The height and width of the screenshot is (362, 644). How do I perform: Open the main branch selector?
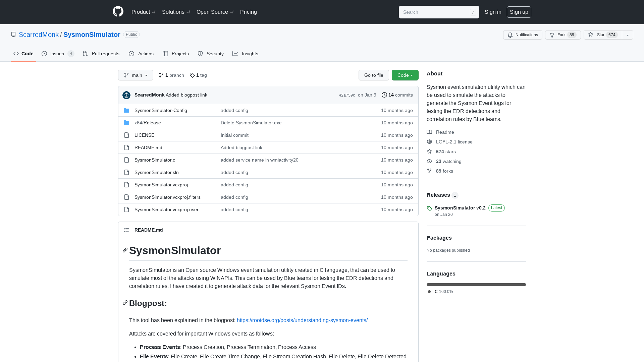[136, 75]
